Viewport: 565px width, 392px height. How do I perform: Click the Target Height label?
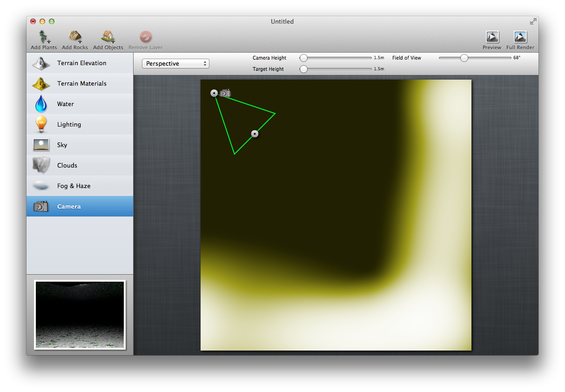(x=268, y=69)
